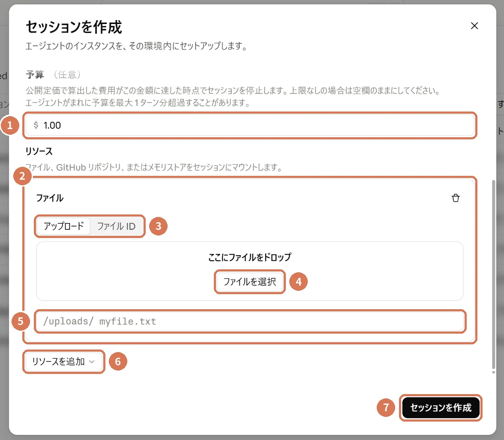Delete the ファイル resource with trash icon
This screenshot has width=504, height=440.
(456, 198)
